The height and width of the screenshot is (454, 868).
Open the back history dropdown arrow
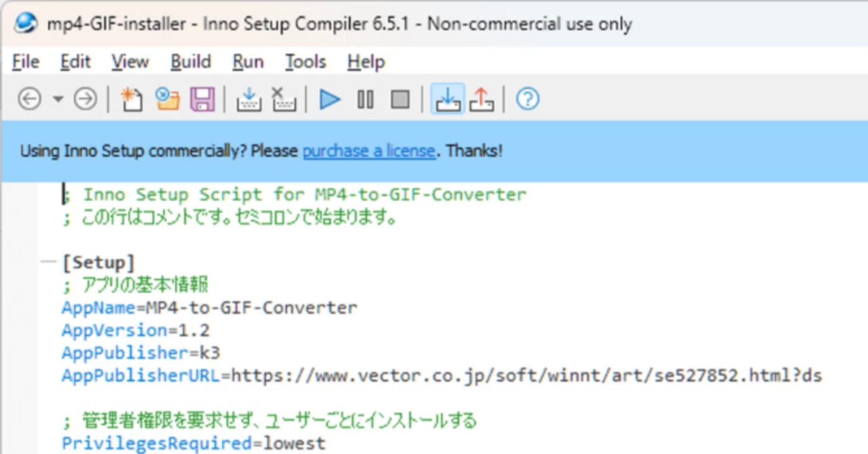[x=58, y=100]
